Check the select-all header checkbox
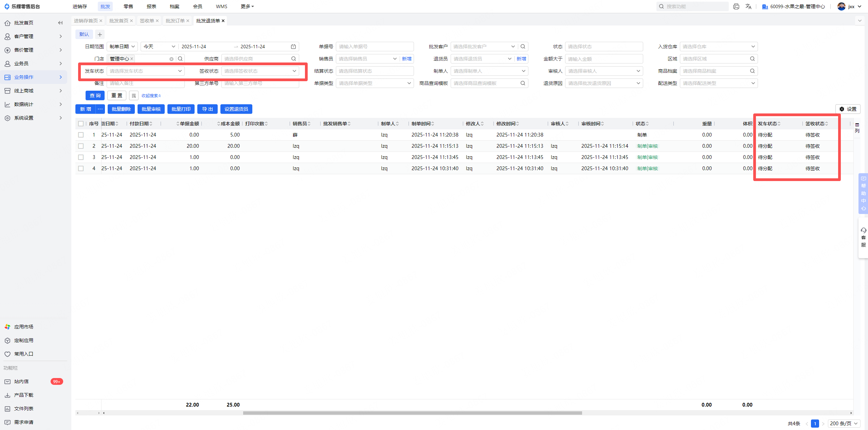868x430 pixels. [81, 124]
